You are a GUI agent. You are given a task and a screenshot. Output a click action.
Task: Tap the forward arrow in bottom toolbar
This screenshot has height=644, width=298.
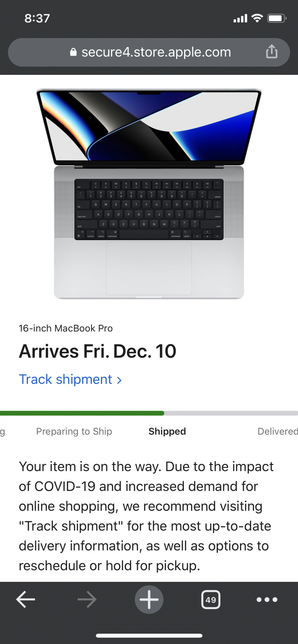point(87,599)
